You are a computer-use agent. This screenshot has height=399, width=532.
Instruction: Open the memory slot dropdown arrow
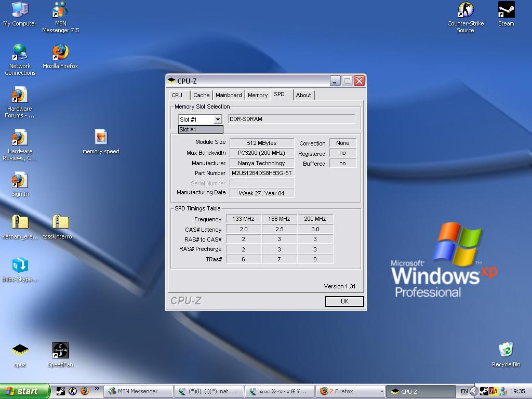tap(218, 119)
